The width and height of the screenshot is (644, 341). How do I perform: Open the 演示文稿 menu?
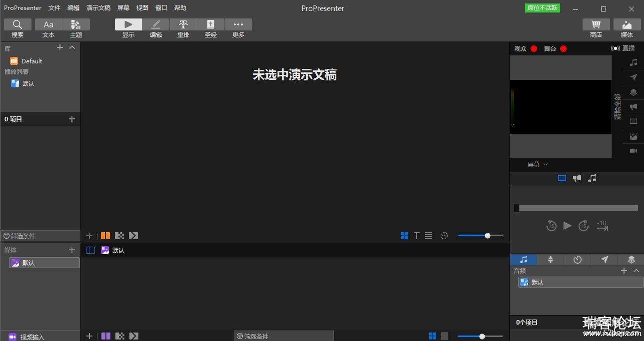coord(98,8)
